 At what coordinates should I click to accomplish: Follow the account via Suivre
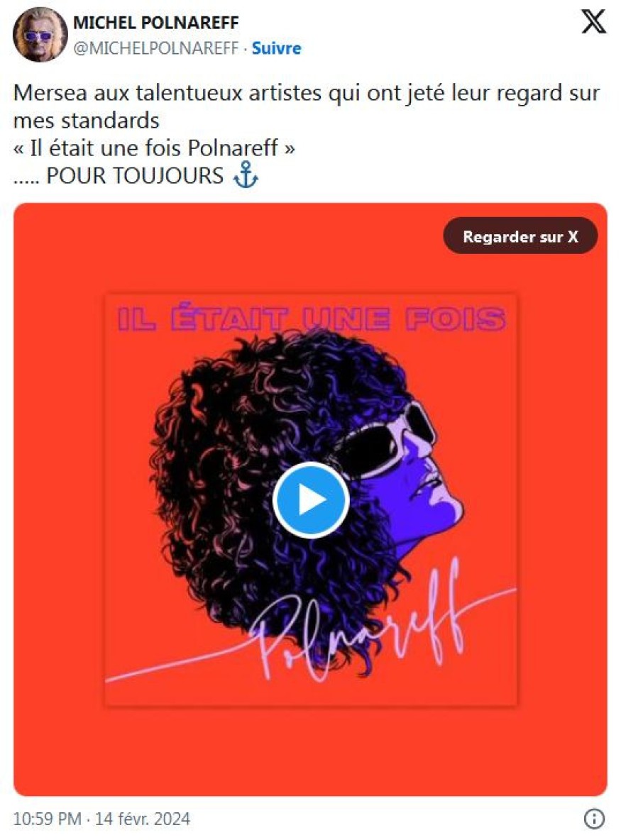pos(277,48)
